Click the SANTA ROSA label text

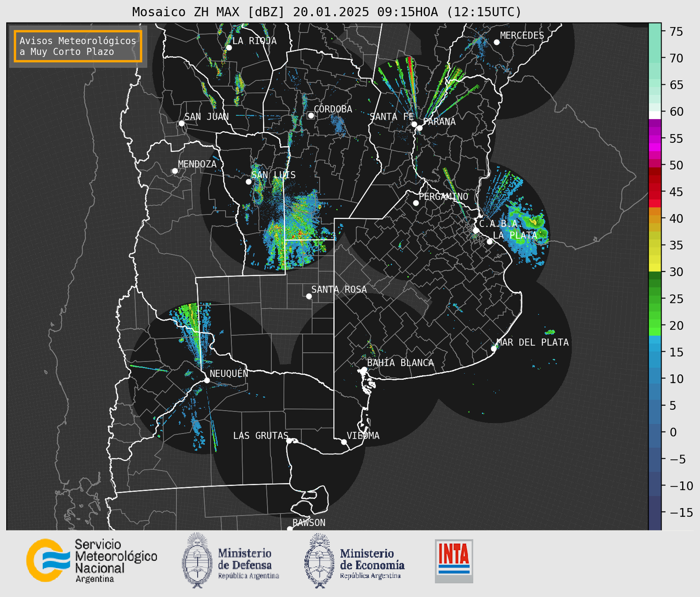(x=339, y=289)
